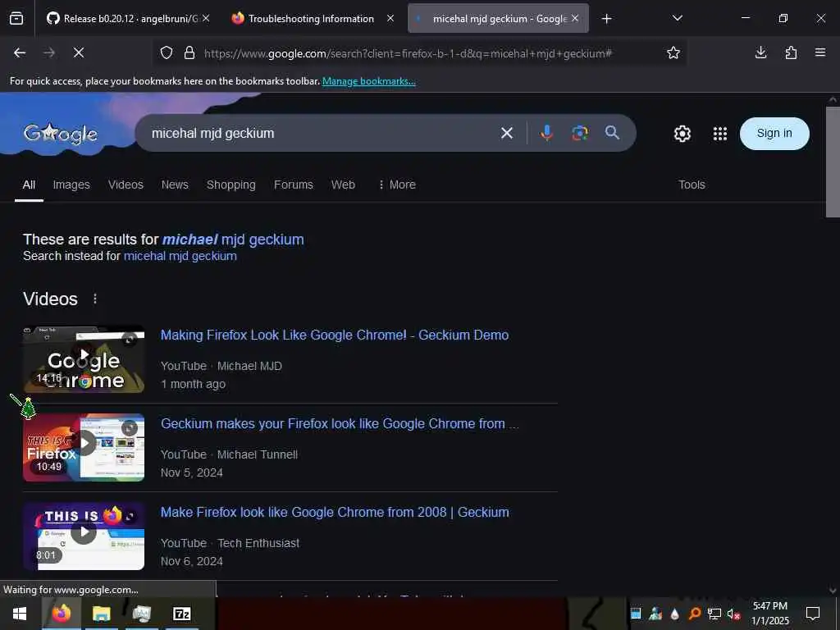
Task: Search instead for micehal mjd geckium
Action: click(x=180, y=256)
